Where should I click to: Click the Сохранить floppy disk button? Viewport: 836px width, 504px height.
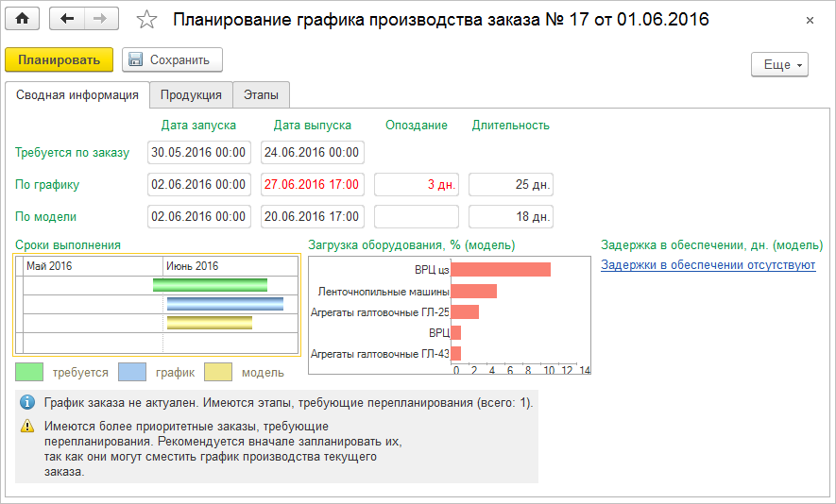(172, 59)
